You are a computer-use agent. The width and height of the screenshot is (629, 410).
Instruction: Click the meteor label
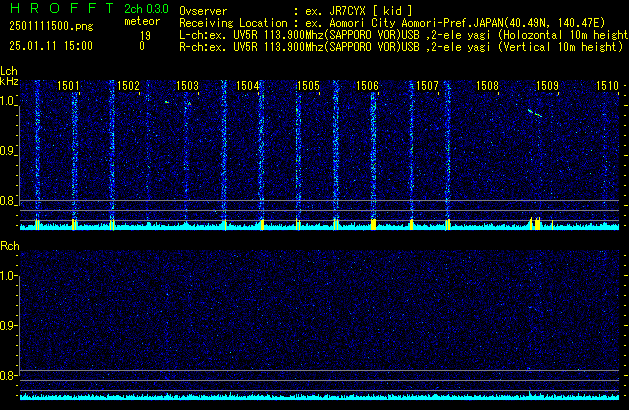click(x=142, y=21)
